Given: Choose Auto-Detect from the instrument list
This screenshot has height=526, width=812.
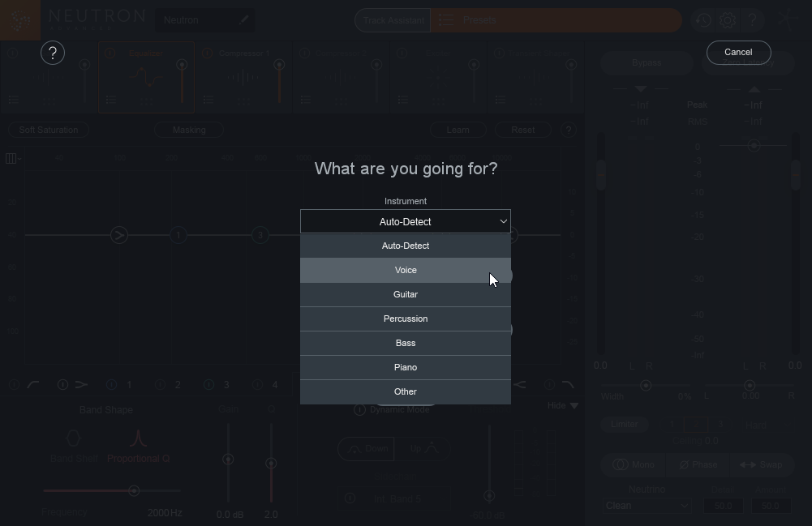Looking at the screenshot, I should (406, 246).
